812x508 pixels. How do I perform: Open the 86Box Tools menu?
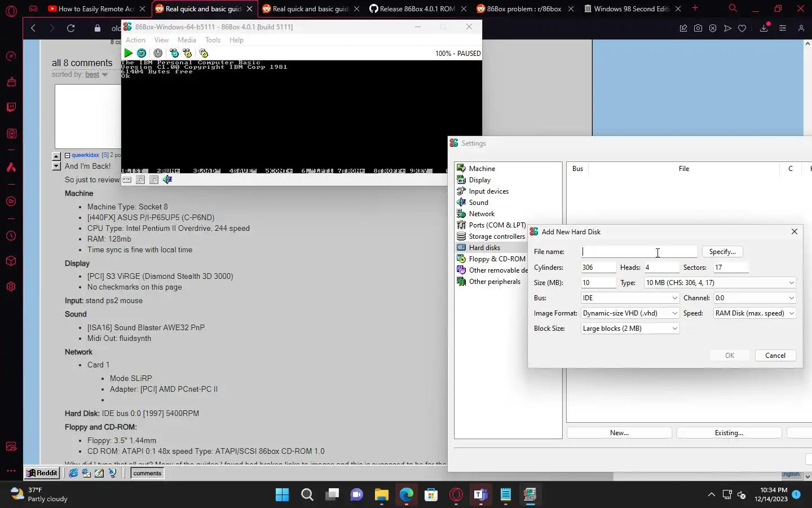click(x=213, y=40)
